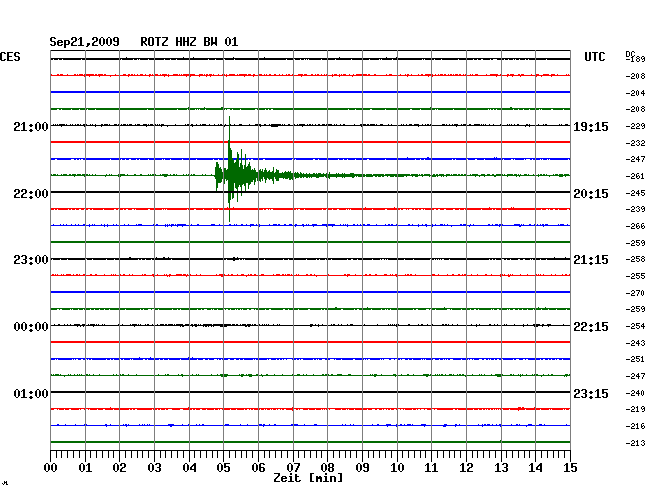Click the DC offset value -232
The width and height of the screenshot is (650, 494).
[x=635, y=143]
